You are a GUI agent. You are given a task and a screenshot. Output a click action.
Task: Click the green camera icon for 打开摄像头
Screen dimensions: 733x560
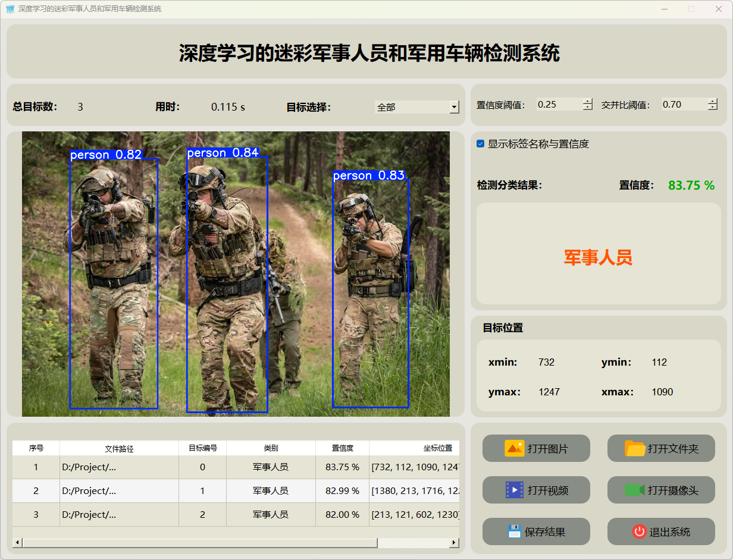click(635, 490)
